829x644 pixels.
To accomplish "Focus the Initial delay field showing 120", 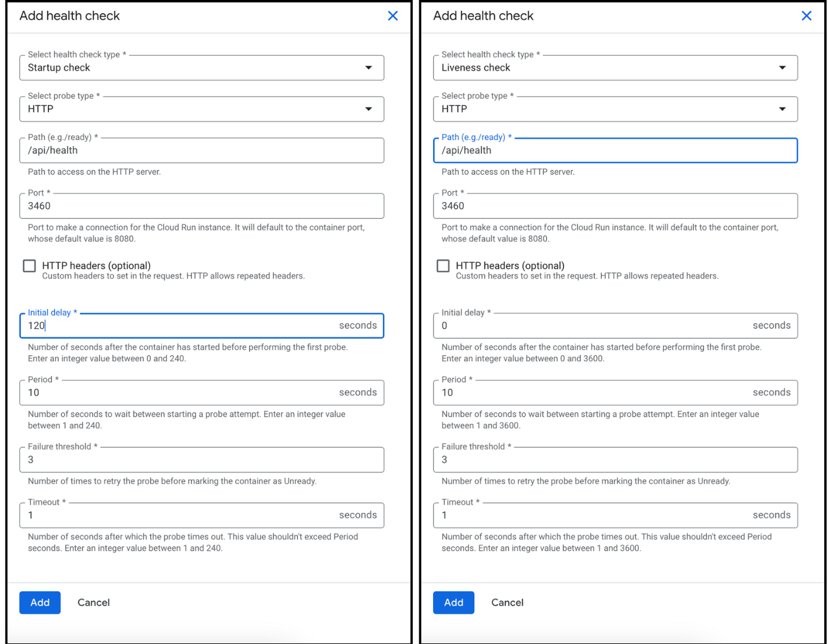I will coord(179,326).
